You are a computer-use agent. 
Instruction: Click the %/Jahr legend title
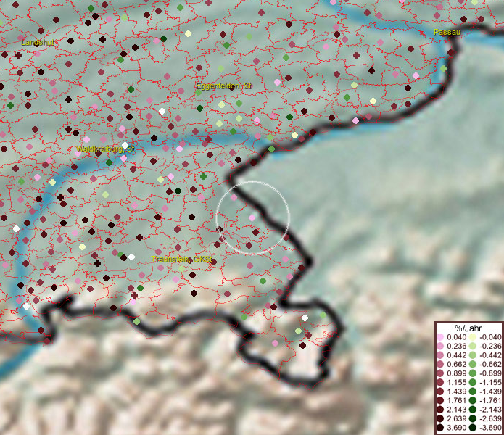pyautogui.click(x=468, y=328)
